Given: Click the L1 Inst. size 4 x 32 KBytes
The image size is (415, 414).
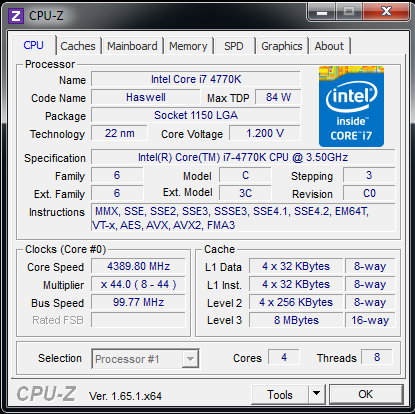Looking at the screenshot, I should [296, 284].
